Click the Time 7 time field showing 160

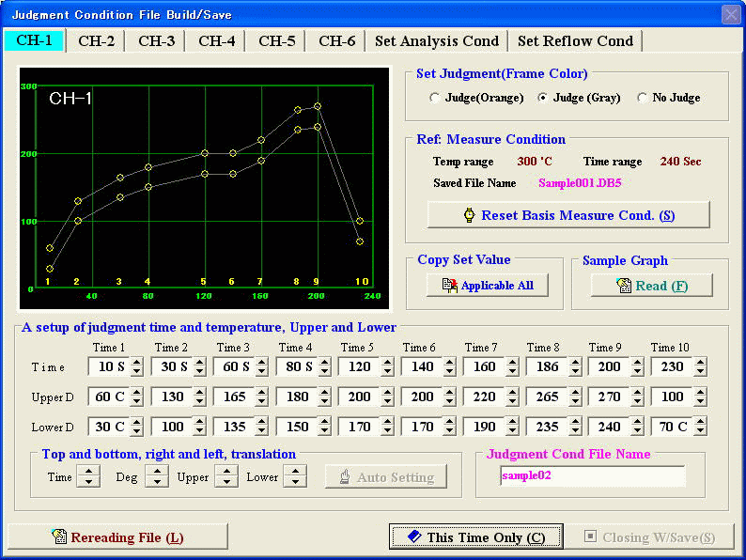[x=485, y=366]
